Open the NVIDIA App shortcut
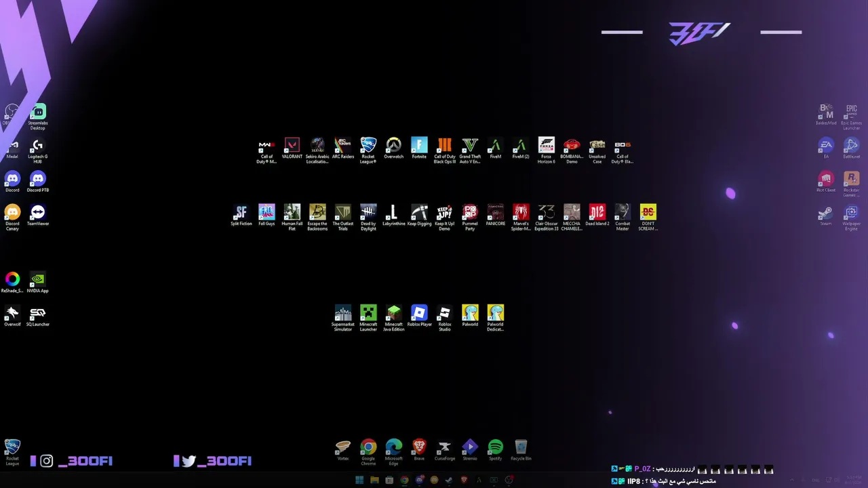Image resolution: width=868 pixels, height=488 pixels. [38, 283]
